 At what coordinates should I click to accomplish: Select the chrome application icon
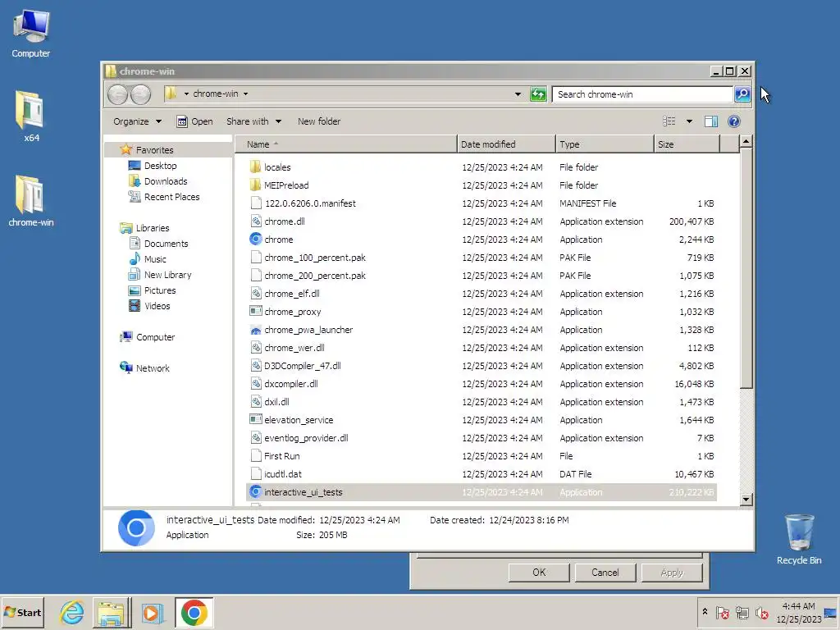point(256,240)
